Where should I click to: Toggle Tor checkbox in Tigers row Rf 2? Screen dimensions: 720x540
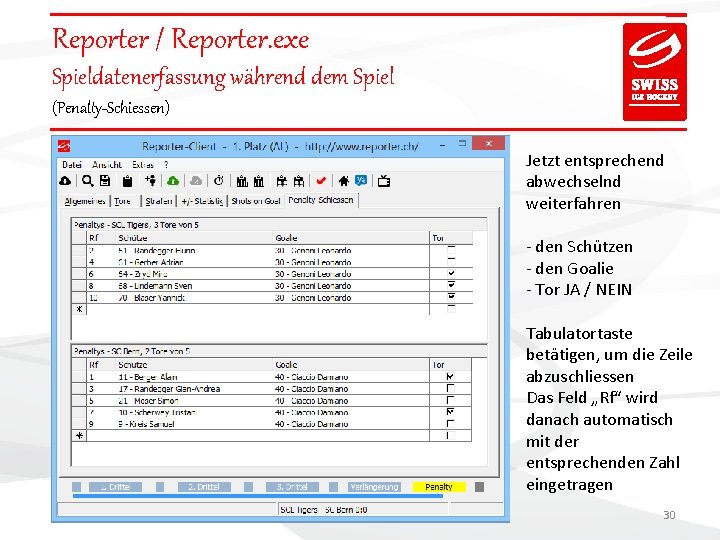[451, 250]
